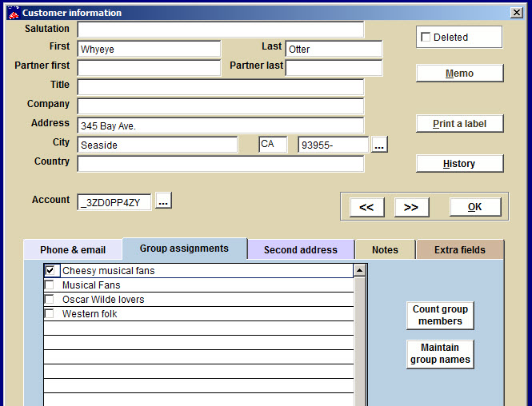Screen dimensions: 532x406
Task: Check the Western folk group box
Action: coord(49,313)
